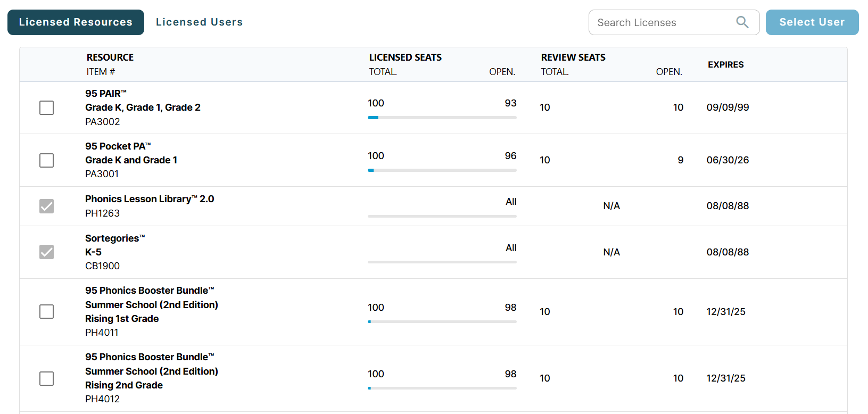868x414 pixels.
Task: Click review open seats value 9
Action: coord(681,160)
